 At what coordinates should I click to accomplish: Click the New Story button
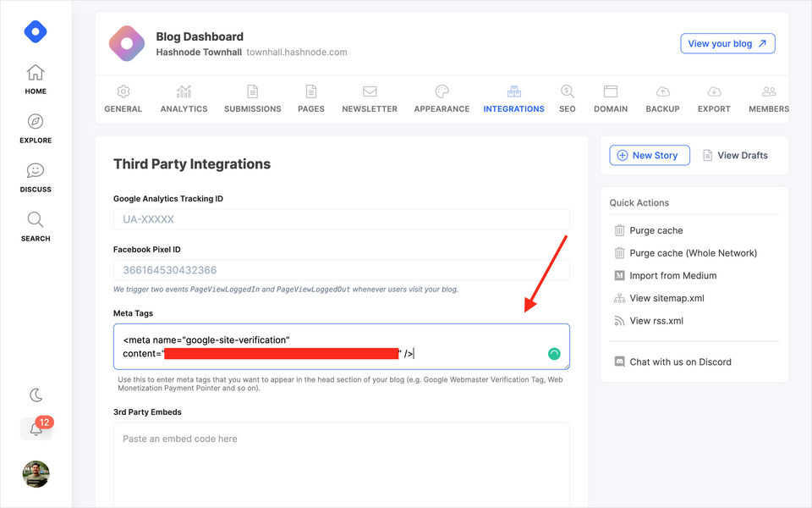coord(649,156)
